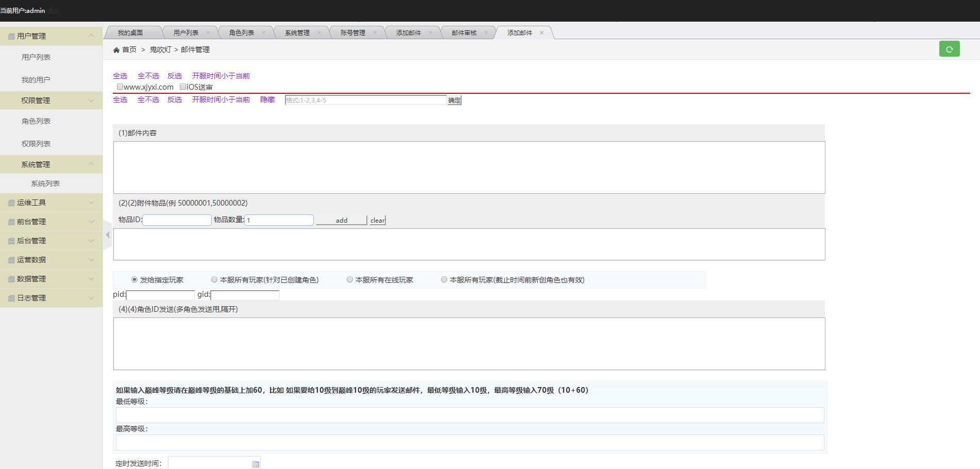The height and width of the screenshot is (469, 980).
Task: Close the 邮件审核 tab
Action: pos(486,32)
